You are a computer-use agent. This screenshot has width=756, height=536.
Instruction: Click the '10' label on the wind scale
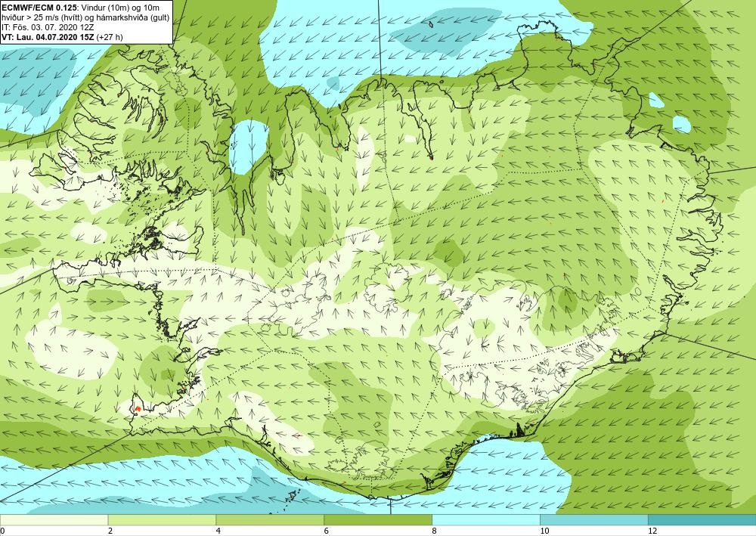[x=544, y=531]
